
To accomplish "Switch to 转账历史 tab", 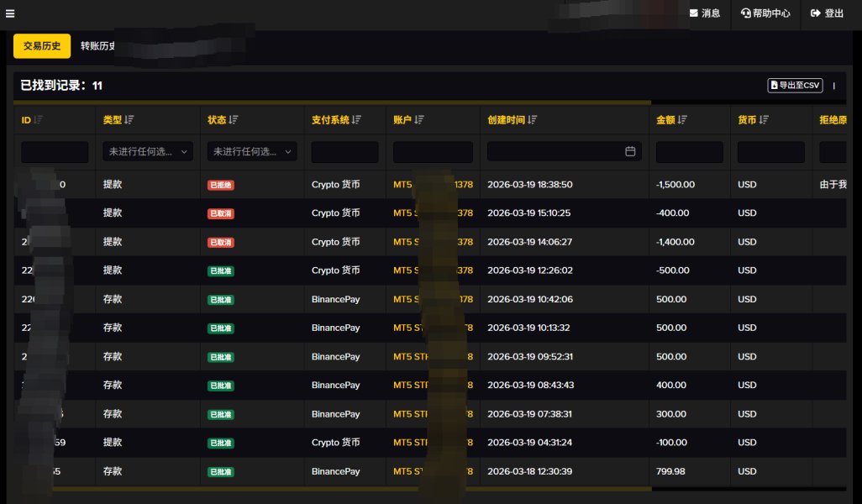I will click(97, 46).
